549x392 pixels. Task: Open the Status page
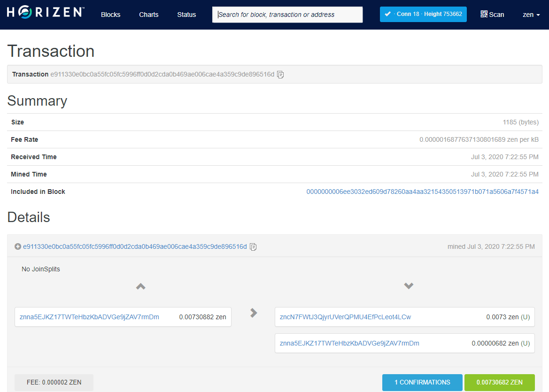pos(186,15)
